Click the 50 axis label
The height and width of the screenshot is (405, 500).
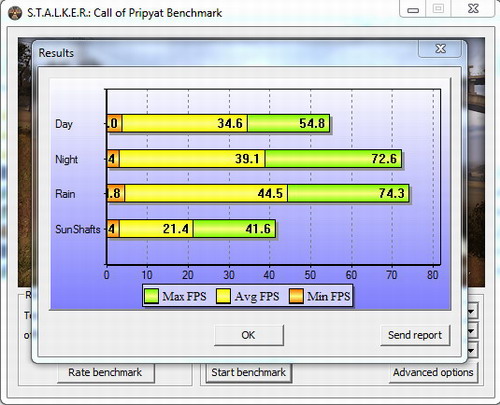(310, 275)
